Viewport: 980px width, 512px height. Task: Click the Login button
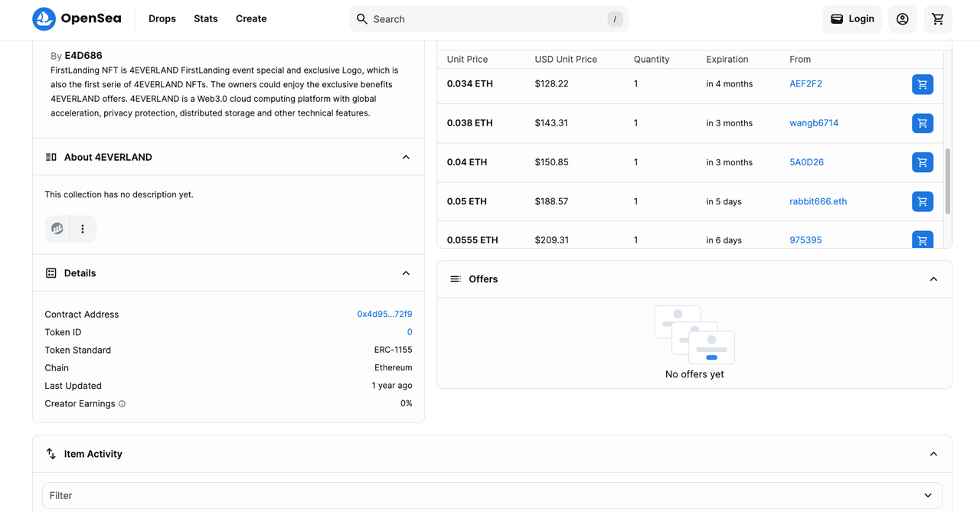[852, 19]
